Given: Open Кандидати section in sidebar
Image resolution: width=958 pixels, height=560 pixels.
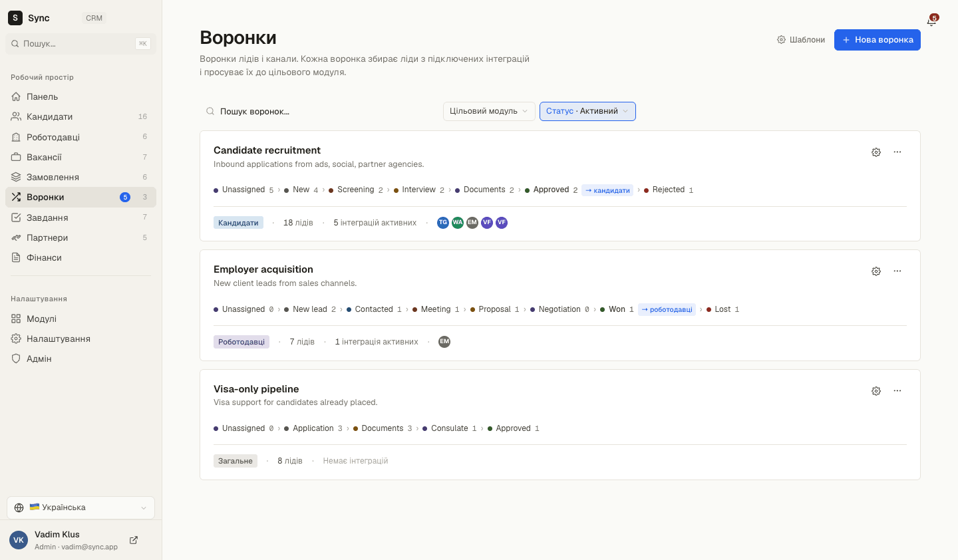Looking at the screenshot, I should pos(80,117).
